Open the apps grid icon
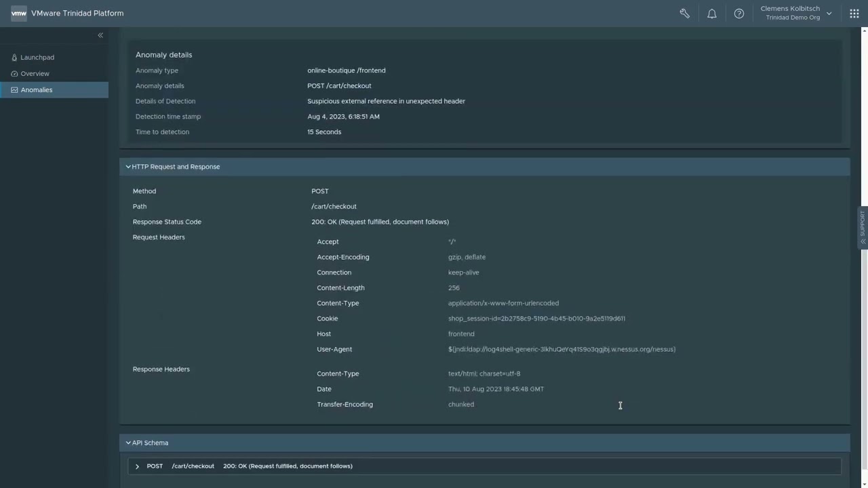 tap(854, 14)
